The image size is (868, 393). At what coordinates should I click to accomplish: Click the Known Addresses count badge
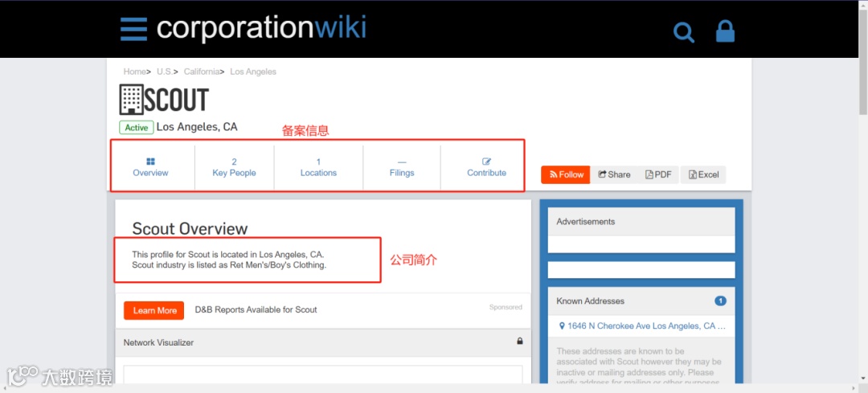pyautogui.click(x=720, y=301)
